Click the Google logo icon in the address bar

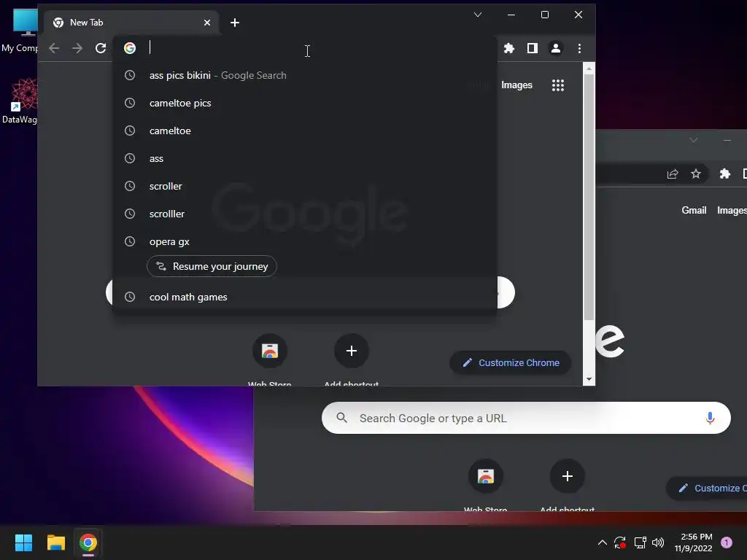pyautogui.click(x=130, y=48)
